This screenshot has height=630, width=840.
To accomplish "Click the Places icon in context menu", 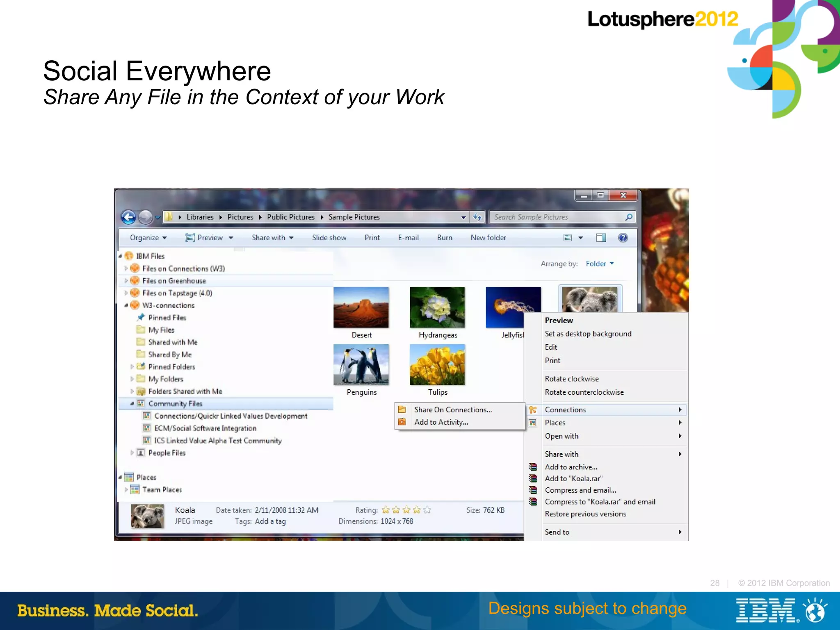I will click(x=532, y=423).
